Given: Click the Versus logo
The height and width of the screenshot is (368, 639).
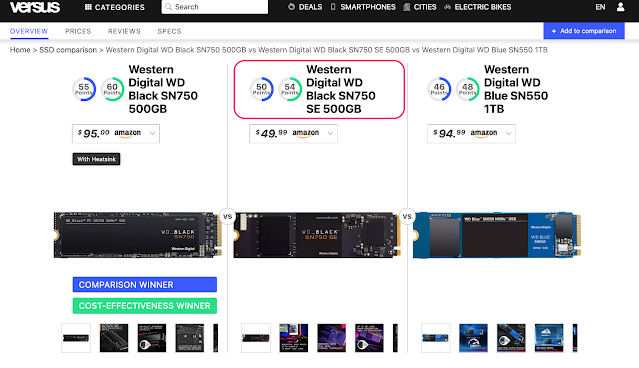Looking at the screenshot, I should 35,7.
